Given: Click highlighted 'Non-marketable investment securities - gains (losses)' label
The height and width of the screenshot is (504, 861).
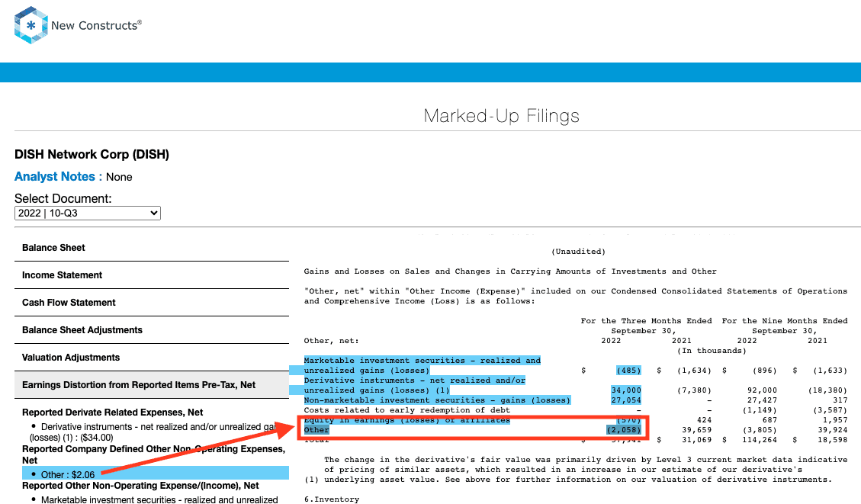Looking at the screenshot, I should (x=437, y=400).
